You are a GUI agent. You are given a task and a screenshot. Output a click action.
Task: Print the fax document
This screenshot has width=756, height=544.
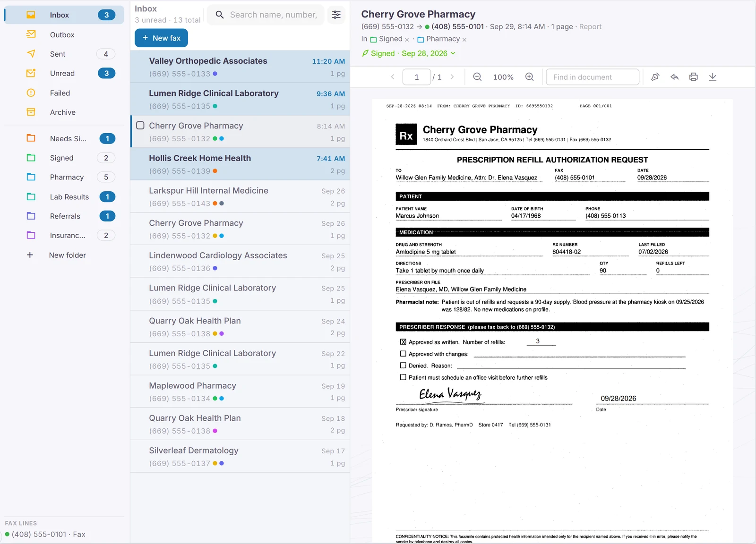point(693,77)
